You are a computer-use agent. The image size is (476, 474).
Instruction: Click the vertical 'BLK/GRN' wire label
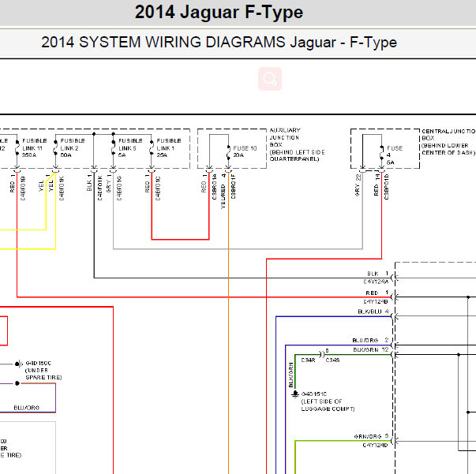(291, 375)
